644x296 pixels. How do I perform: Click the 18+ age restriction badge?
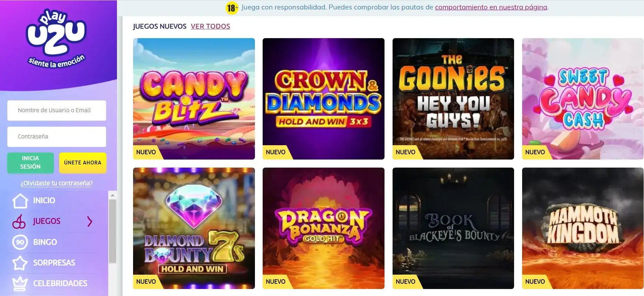(231, 8)
